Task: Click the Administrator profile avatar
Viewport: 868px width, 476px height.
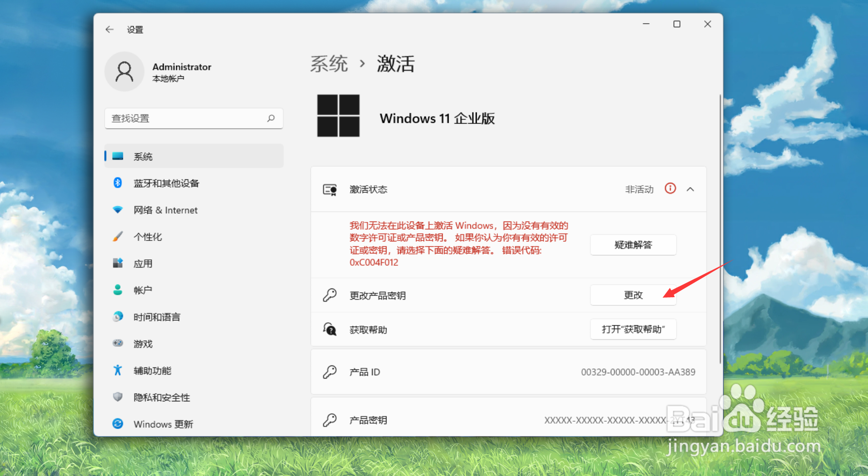Action: pyautogui.click(x=124, y=72)
